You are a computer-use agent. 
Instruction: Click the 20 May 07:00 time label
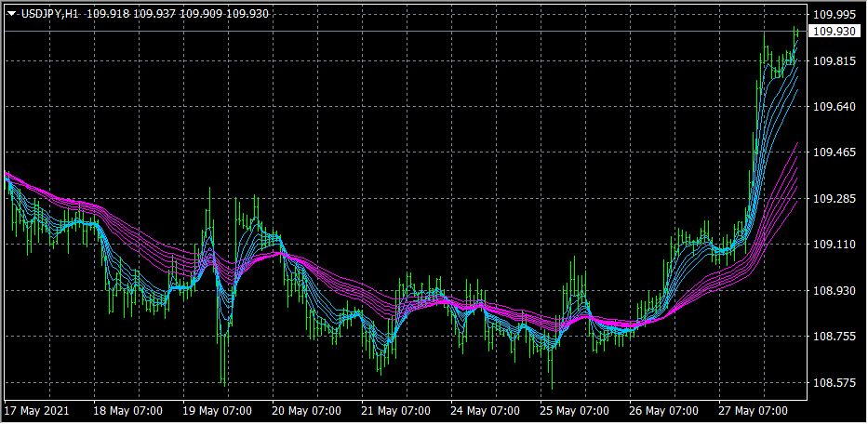[x=307, y=411]
